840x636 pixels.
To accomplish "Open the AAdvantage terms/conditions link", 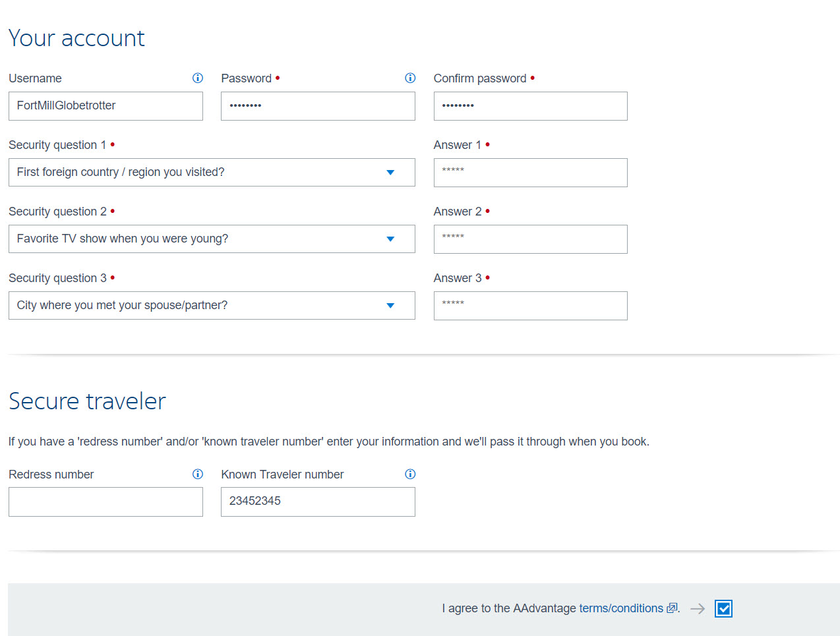I will click(621, 608).
